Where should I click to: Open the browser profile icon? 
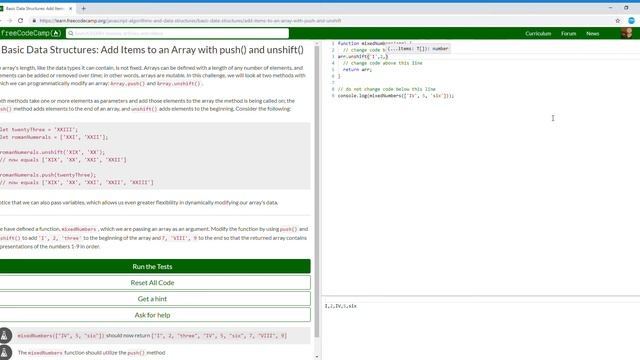point(631,20)
